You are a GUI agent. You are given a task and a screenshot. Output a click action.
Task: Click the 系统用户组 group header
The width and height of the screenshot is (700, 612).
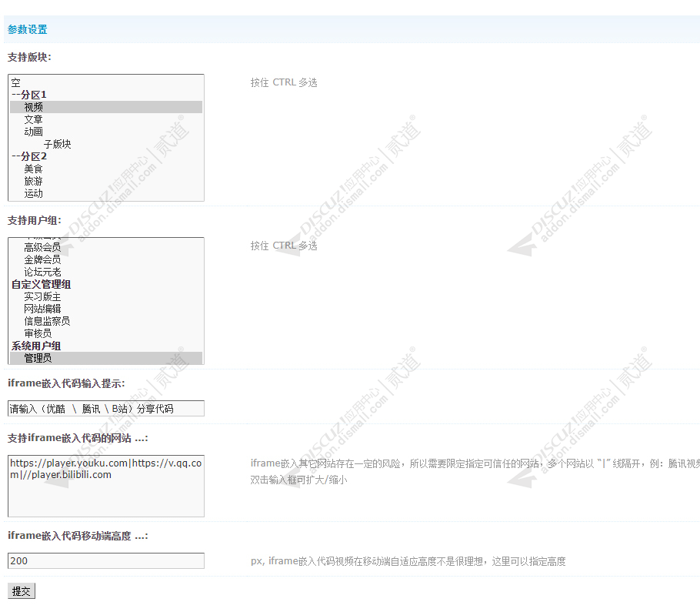[x=106, y=346]
